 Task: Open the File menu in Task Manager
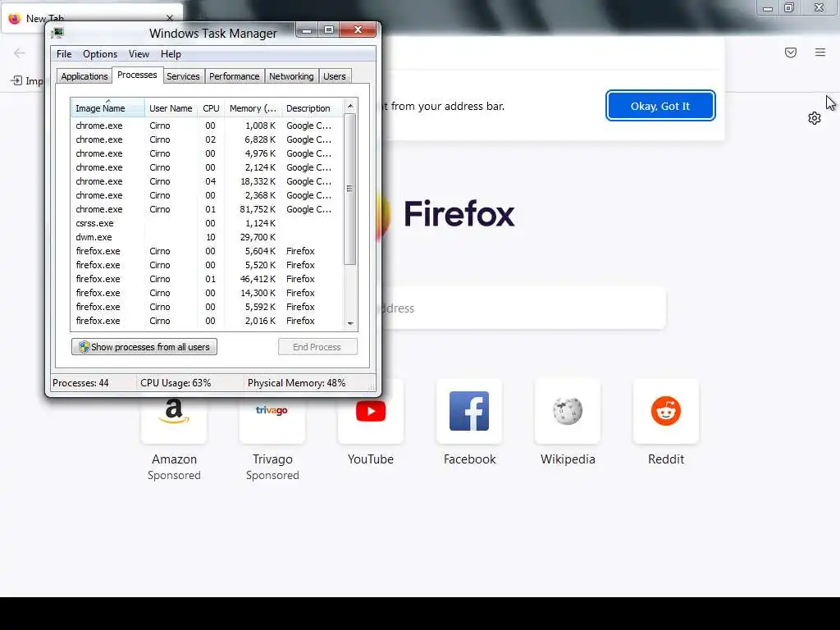tap(64, 54)
